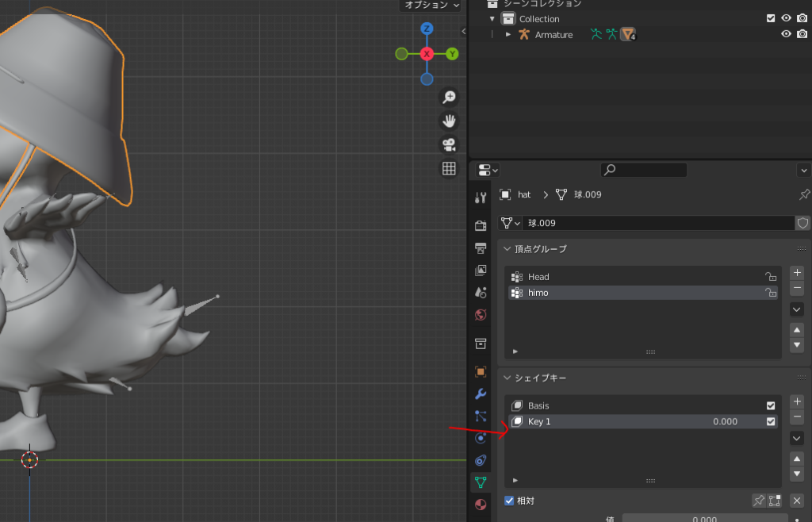Collapse the 頂点グループ panel
Image resolution: width=812 pixels, height=522 pixels.
pyautogui.click(x=507, y=249)
